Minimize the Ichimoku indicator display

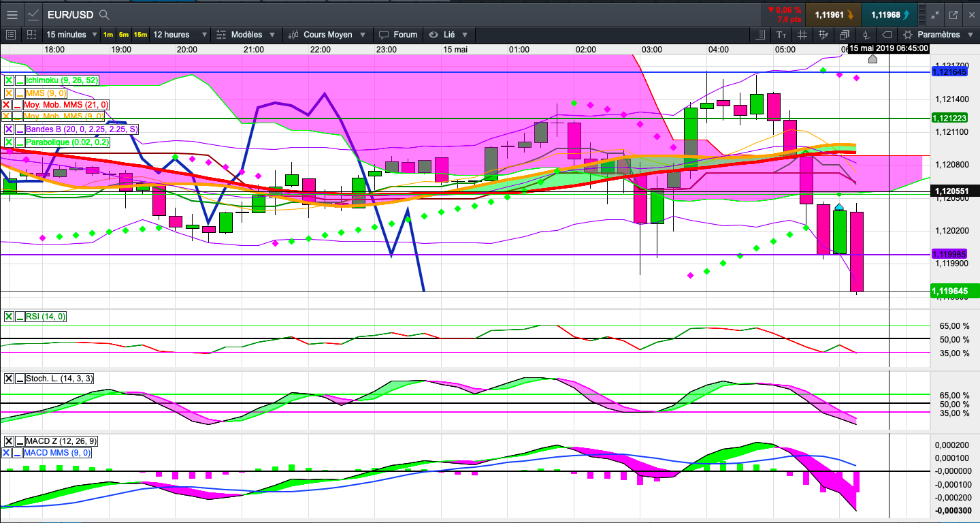click(20, 80)
